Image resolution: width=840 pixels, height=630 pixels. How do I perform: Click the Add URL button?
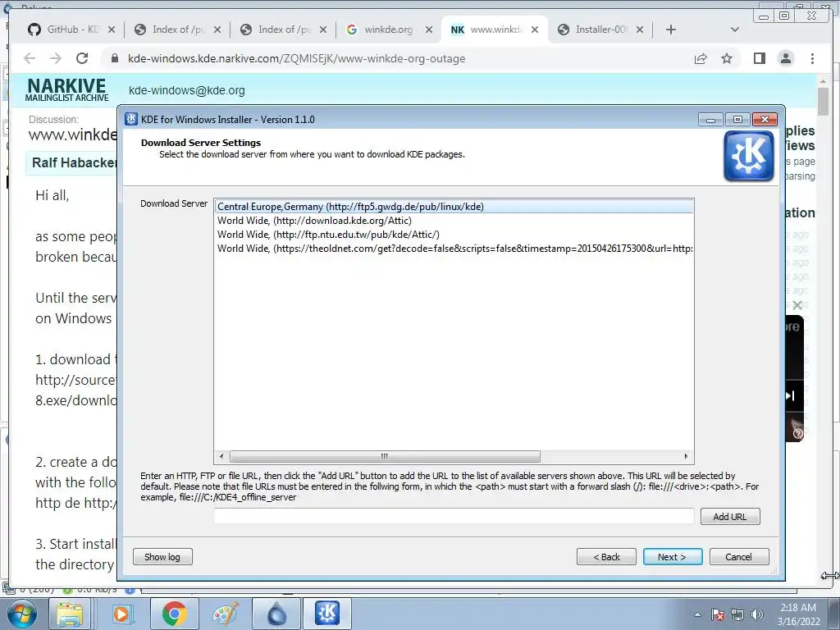(x=729, y=517)
